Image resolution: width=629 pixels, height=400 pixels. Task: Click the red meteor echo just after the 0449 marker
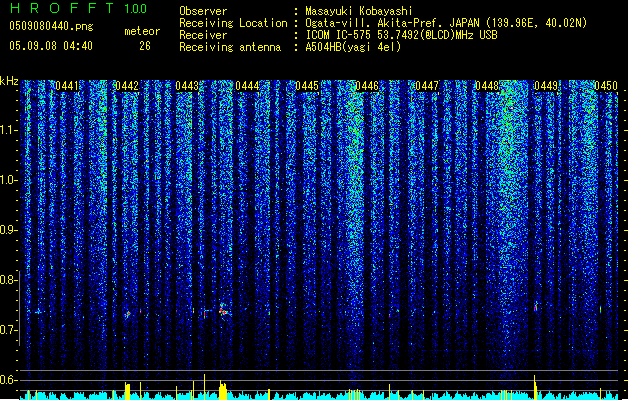pos(536,307)
